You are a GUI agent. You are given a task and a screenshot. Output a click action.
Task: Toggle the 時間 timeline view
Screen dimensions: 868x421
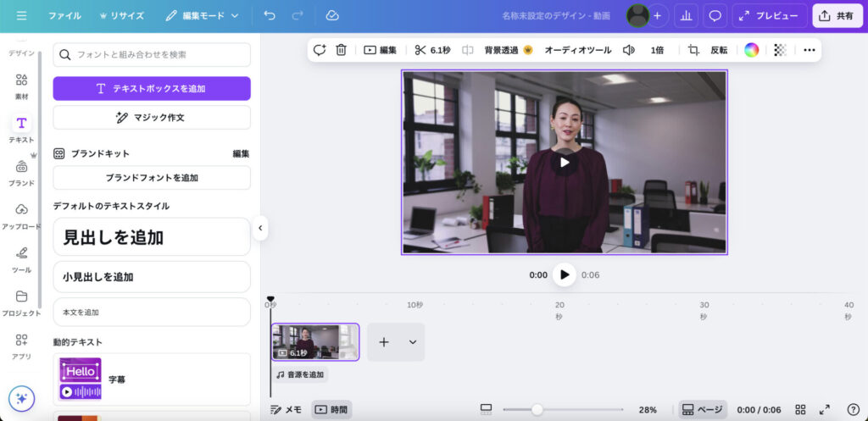pos(331,409)
